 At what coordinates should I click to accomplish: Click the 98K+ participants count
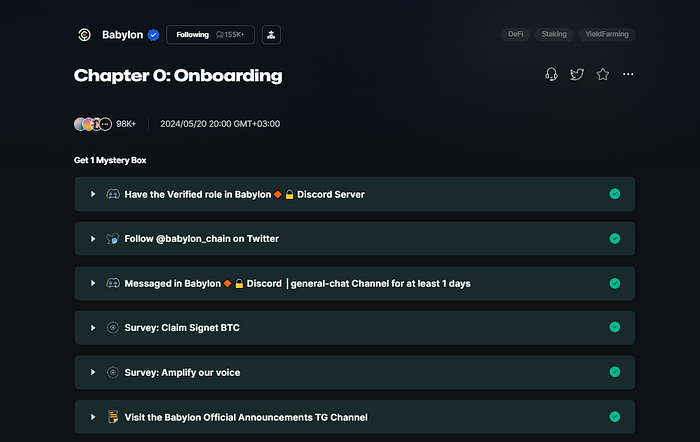(x=126, y=124)
